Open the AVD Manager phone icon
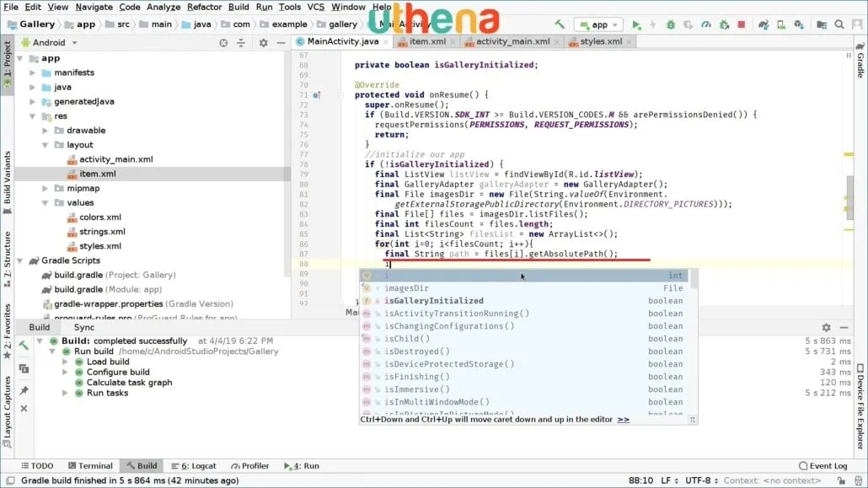Screen dimensions: 868x488 tap(781, 24)
